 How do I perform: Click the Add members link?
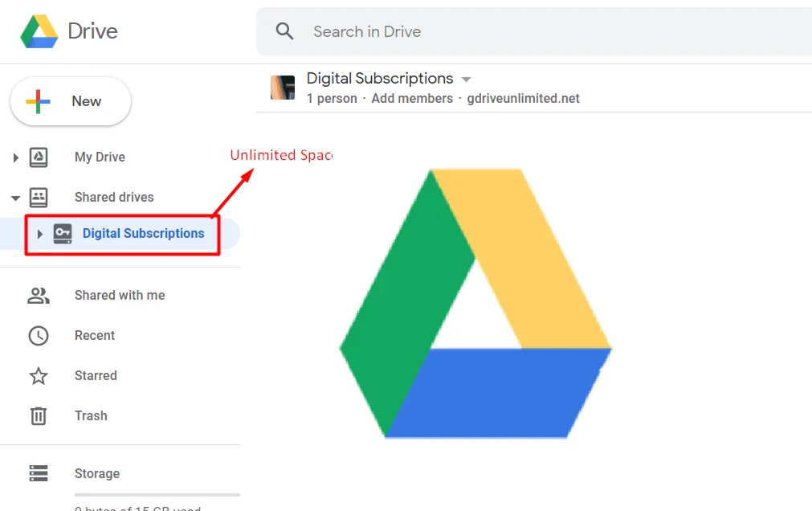pyautogui.click(x=412, y=99)
